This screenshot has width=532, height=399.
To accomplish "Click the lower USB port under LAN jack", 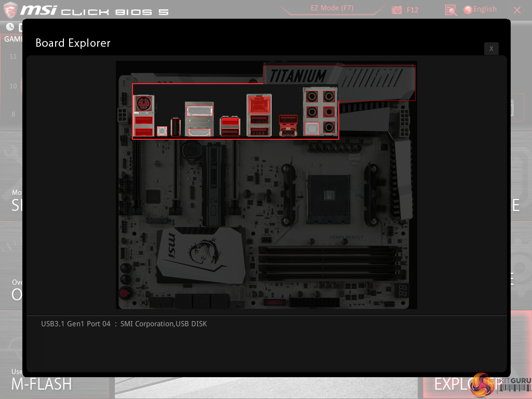I will click(259, 131).
